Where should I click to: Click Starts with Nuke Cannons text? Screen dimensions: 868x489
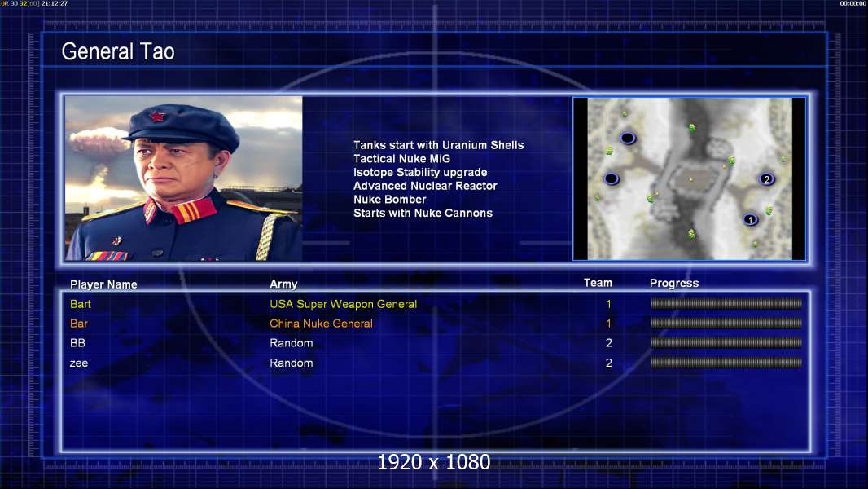point(423,213)
